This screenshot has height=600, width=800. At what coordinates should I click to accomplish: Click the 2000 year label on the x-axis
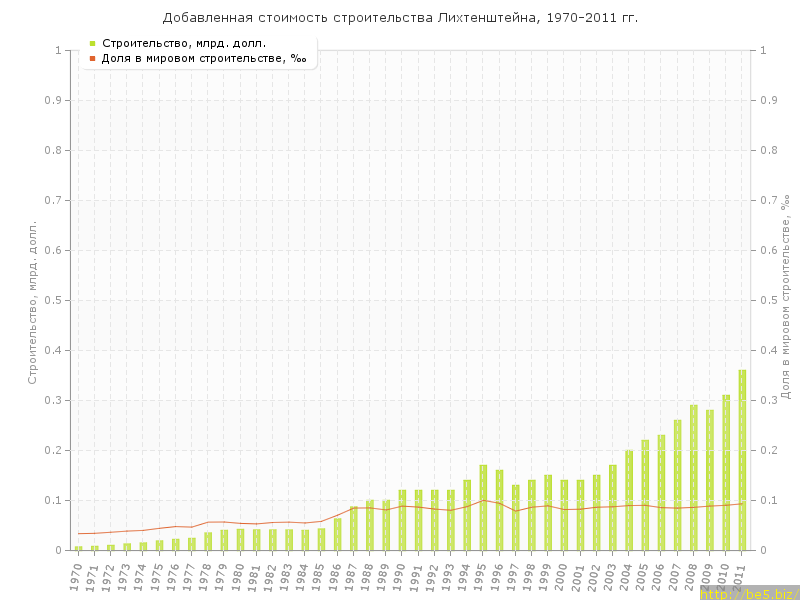(x=562, y=577)
